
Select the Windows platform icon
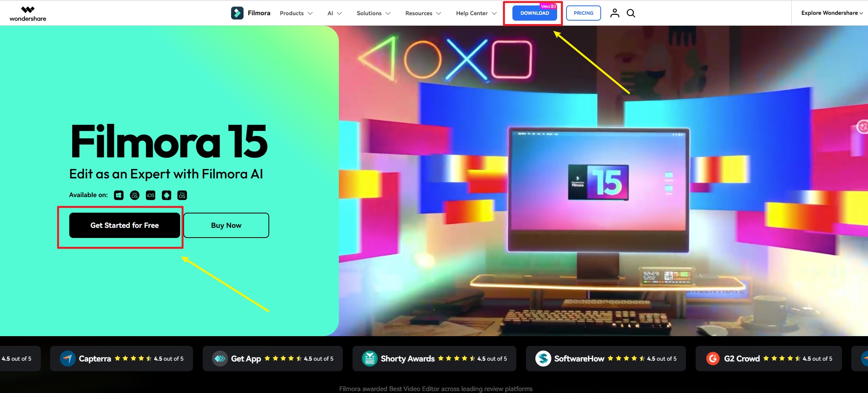pos(119,195)
